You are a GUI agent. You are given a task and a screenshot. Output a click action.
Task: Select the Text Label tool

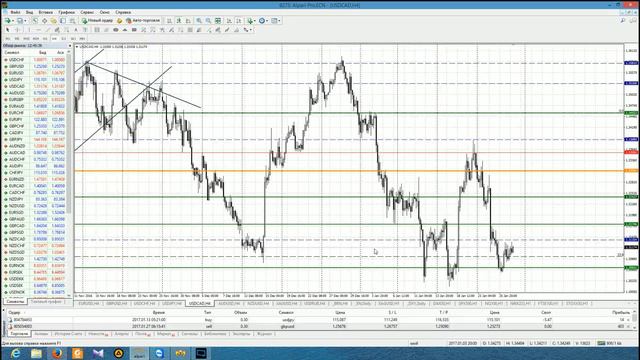coord(85,30)
